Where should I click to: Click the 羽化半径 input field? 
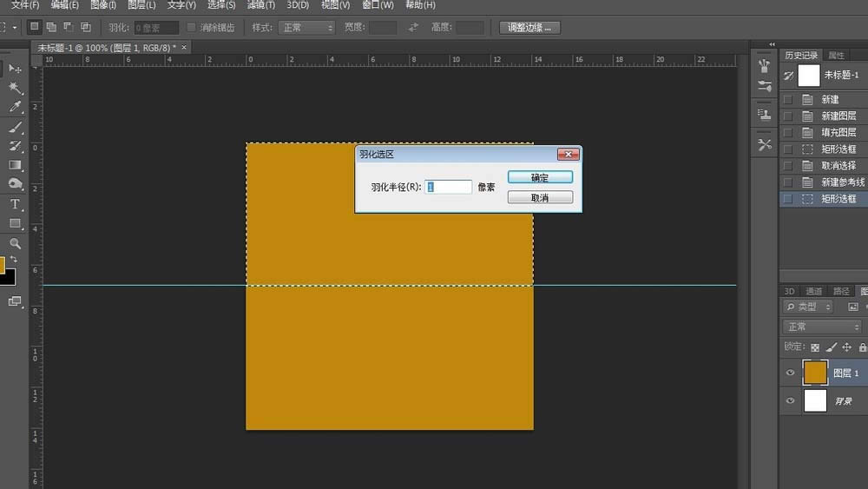point(449,187)
